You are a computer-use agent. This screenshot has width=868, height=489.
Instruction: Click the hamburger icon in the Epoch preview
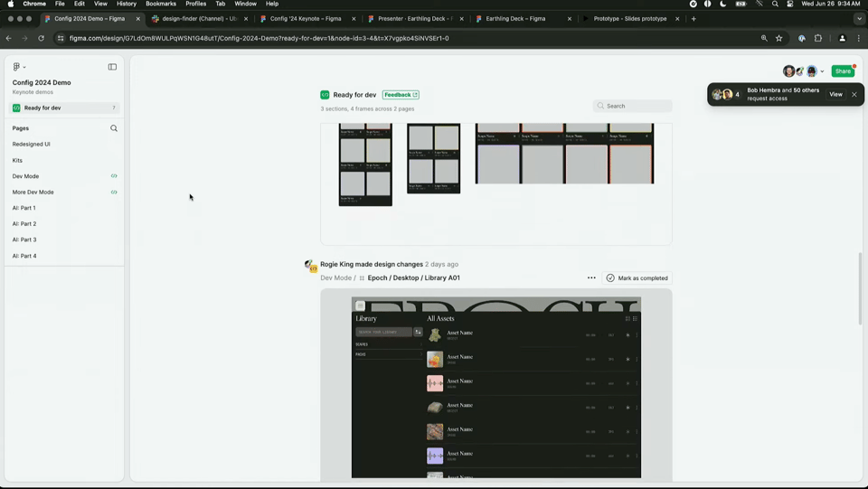tap(360, 306)
